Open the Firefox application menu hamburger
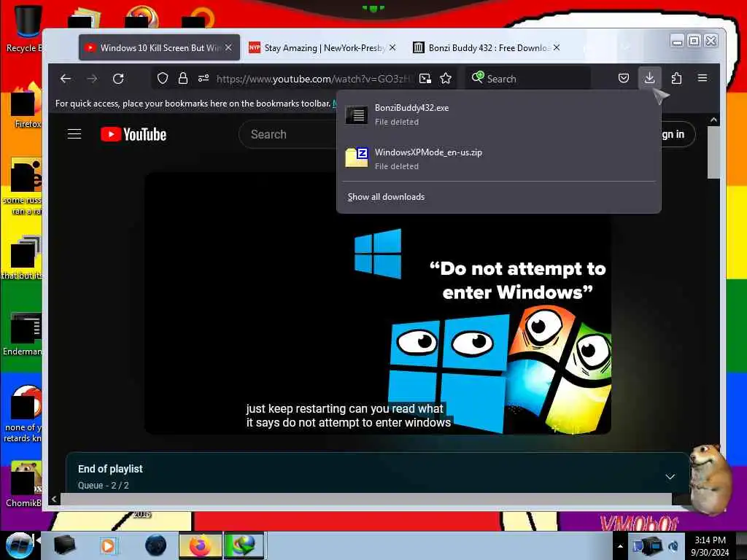Image resolution: width=747 pixels, height=560 pixels. coord(703,78)
